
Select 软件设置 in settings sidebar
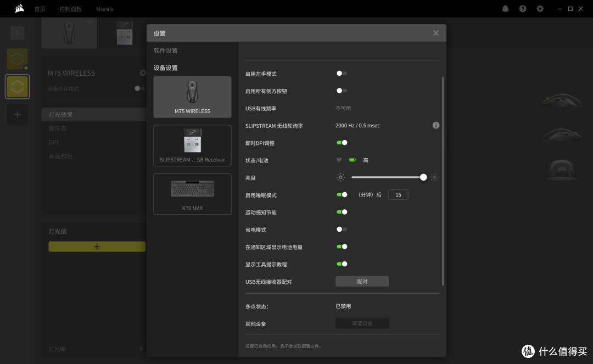(166, 51)
